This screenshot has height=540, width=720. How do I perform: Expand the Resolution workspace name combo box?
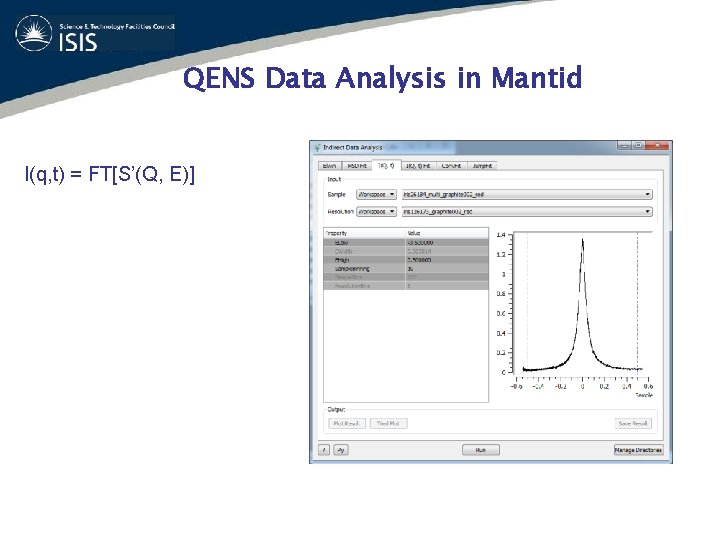(527, 212)
